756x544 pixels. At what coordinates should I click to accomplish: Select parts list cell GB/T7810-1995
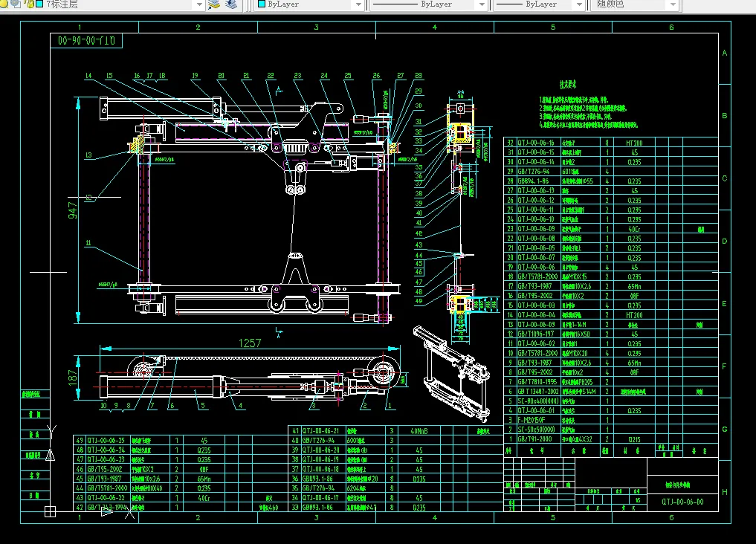point(537,382)
